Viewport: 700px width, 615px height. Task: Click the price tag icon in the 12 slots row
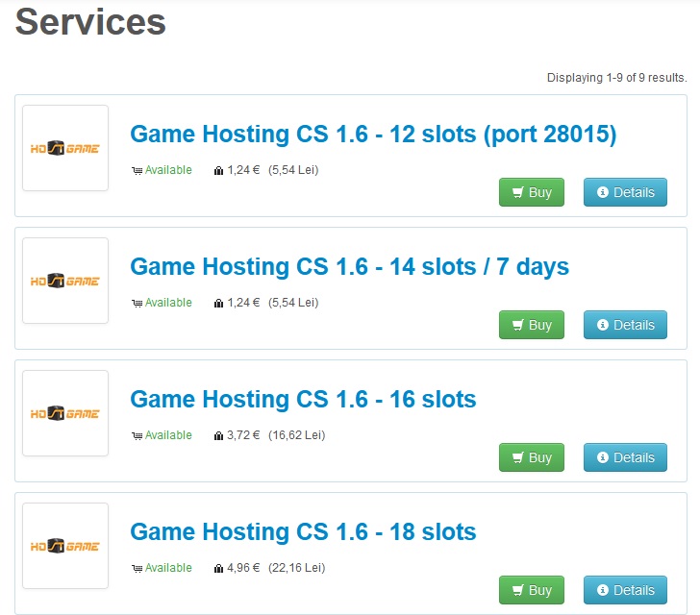point(218,170)
